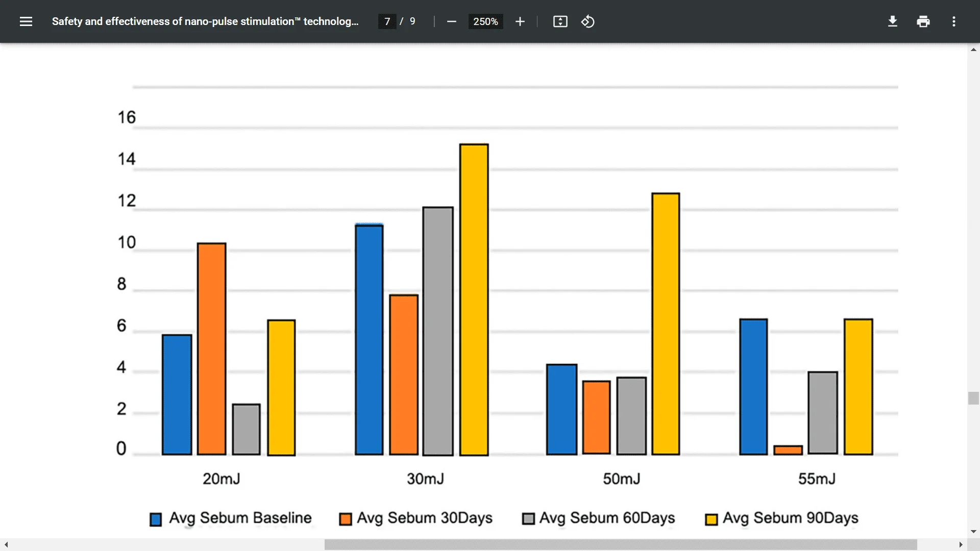The height and width of the screenshot is (551, 980).
Task: Click the yellow 50mJ 90Days bar
Action: [x=666, y=324]
